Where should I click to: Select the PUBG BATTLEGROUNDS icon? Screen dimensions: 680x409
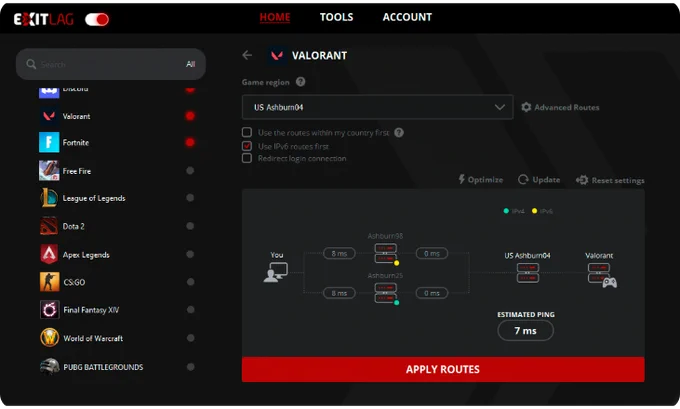click(x=49, y=366)
